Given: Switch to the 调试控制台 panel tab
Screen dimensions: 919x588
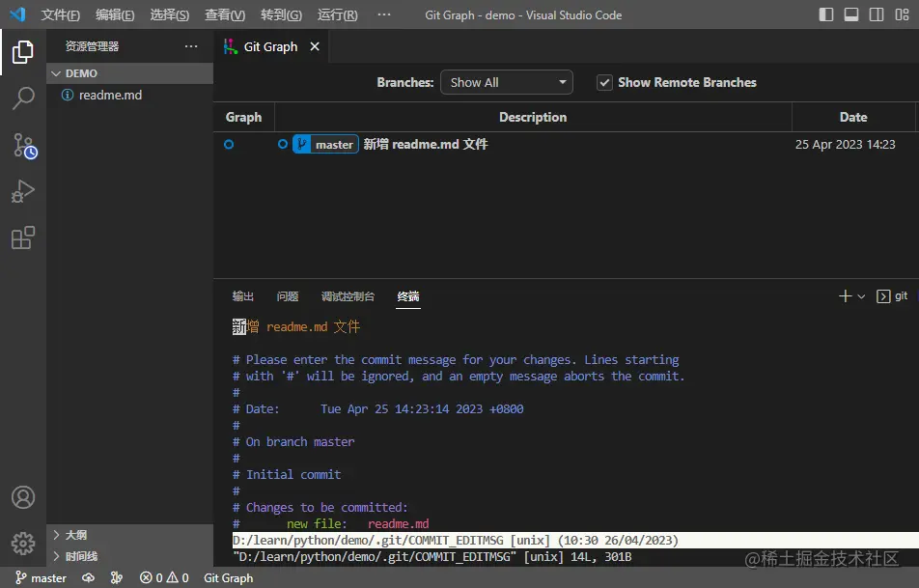Looking at the screenshot, I should pos(348,296).
